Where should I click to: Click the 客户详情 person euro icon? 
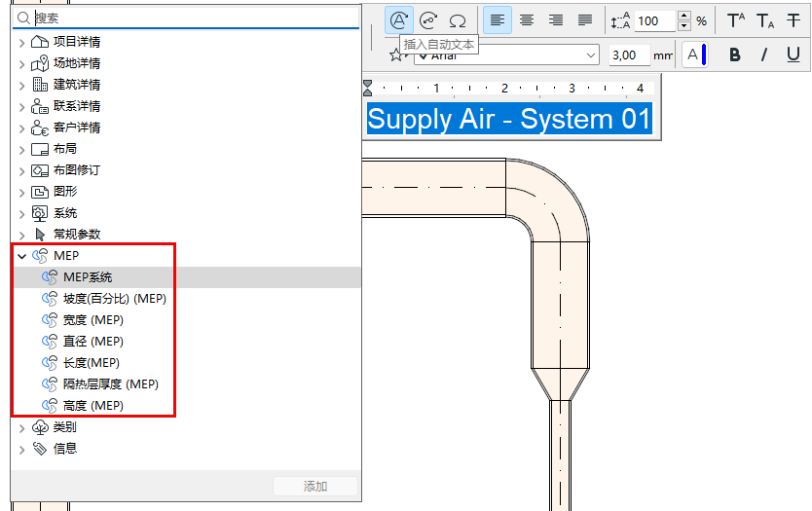tap(40, 128)
